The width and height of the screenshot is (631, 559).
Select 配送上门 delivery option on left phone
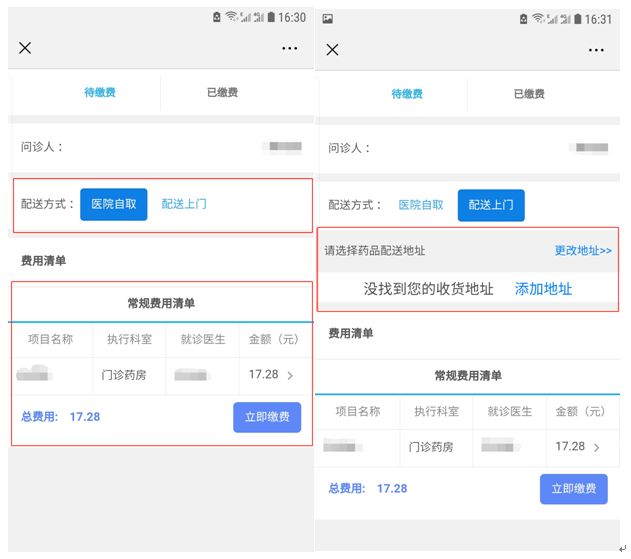(184, 204)
